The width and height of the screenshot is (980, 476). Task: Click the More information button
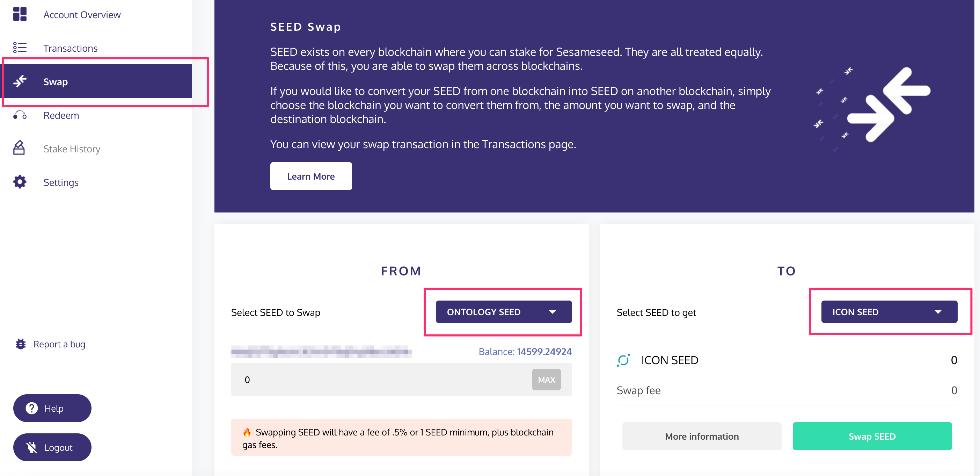(x=702, y=436)
